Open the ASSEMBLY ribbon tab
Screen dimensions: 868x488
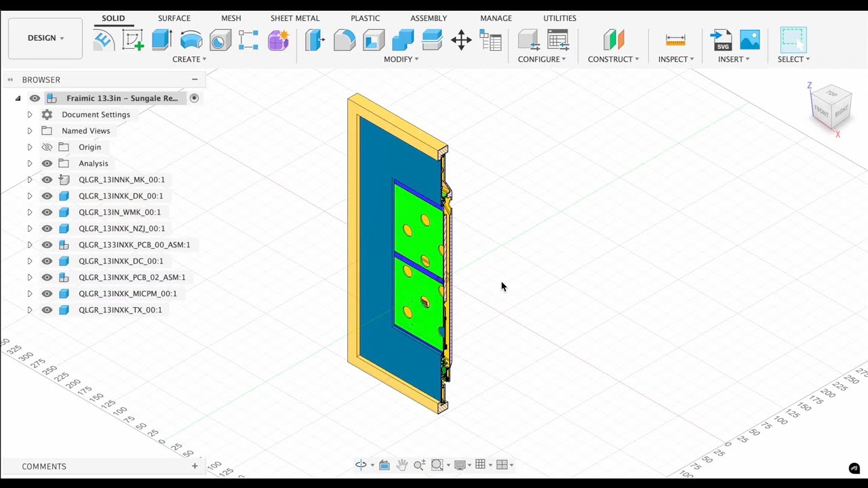click(429, 18)
